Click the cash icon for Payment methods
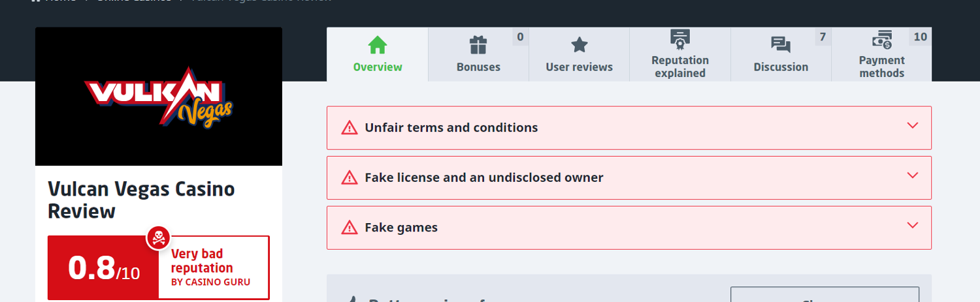 (882, 40)
